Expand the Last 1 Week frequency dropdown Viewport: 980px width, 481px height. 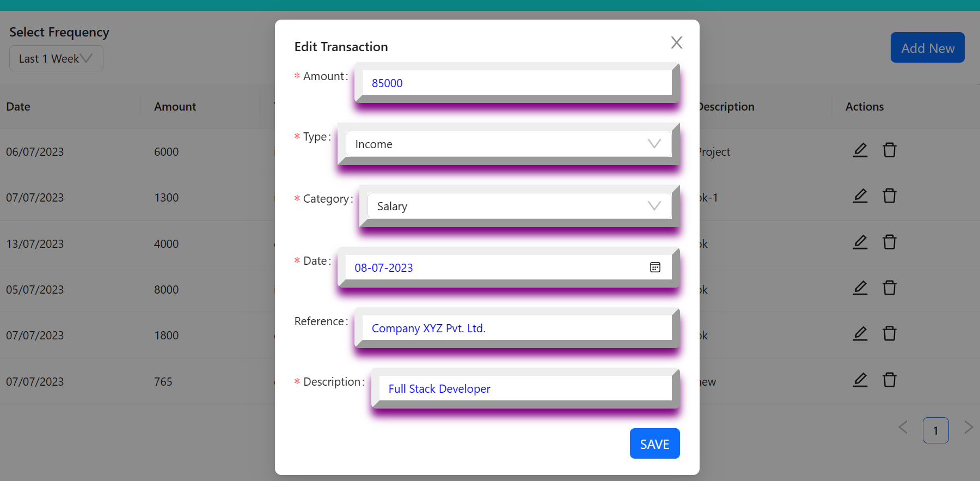click(x=56, y=58)
